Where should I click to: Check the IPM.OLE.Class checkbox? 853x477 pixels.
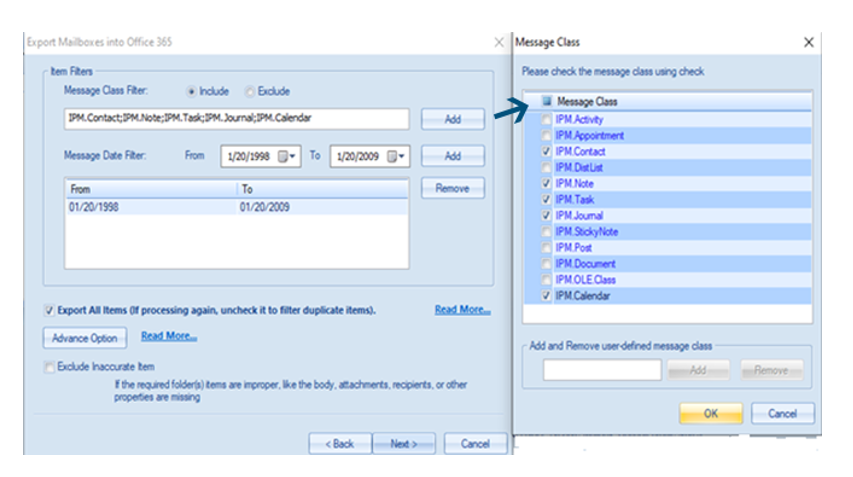tap(546, 280)
